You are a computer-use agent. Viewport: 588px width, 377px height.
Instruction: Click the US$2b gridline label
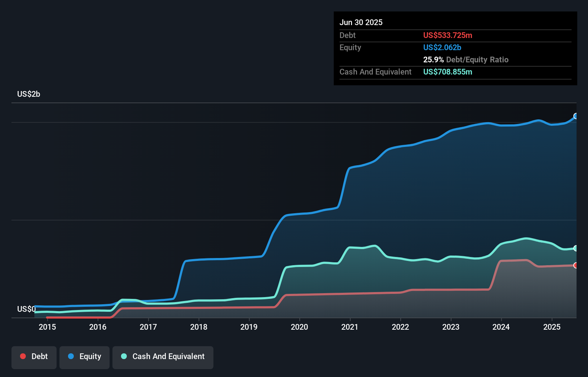click(29, 94)
